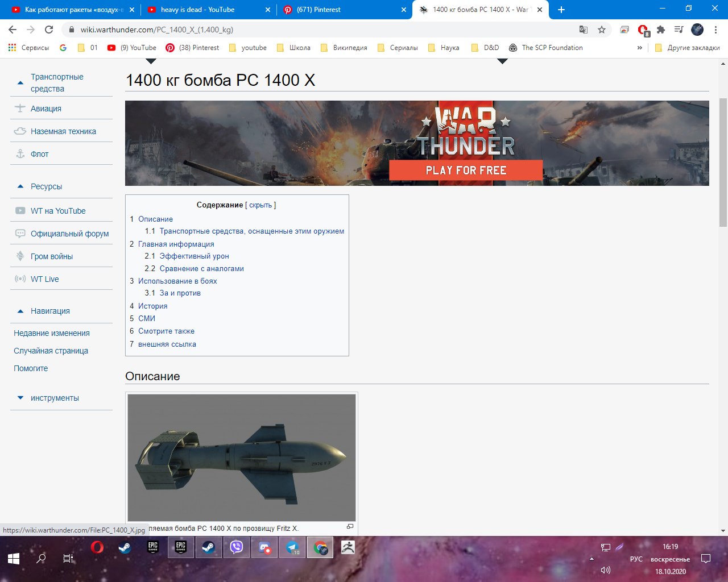This screenshot has height=582, width=728.
Task: Open Недавние изменения link
Action: pos(52,333)
